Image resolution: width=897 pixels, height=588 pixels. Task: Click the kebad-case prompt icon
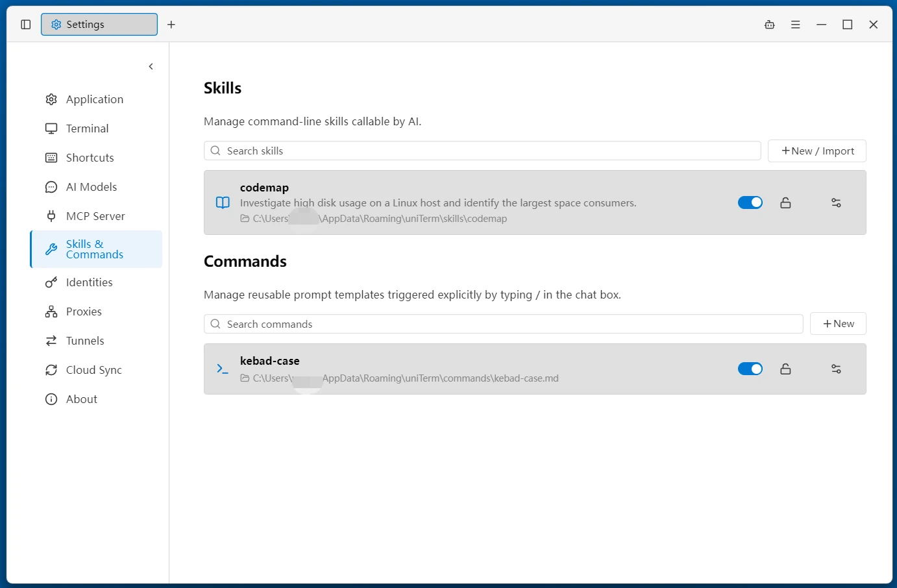pos(223,369)
